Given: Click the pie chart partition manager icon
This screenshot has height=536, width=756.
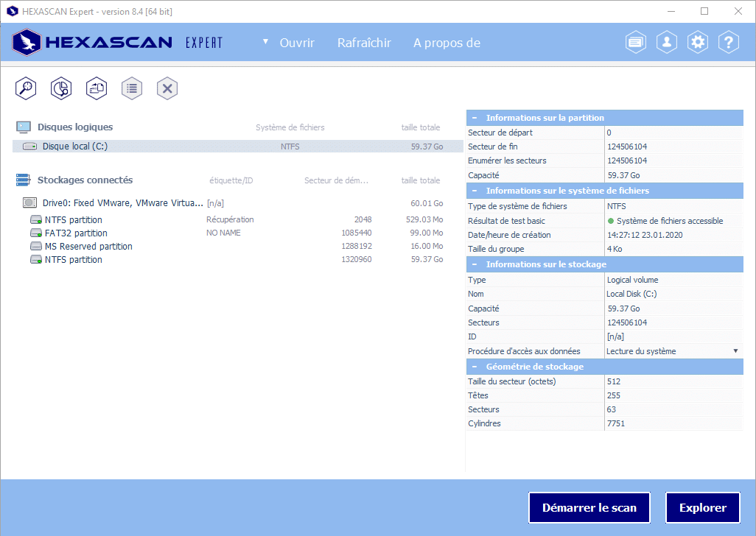Looking at the screenshot, I should (x=61, y=88).
